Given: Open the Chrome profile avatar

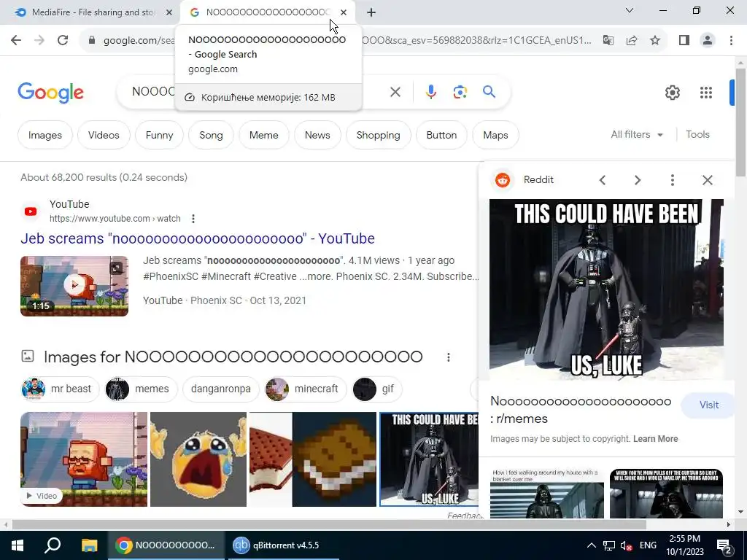Looking at the screenshot, I should pyautogui.click(x=708, y=41).
